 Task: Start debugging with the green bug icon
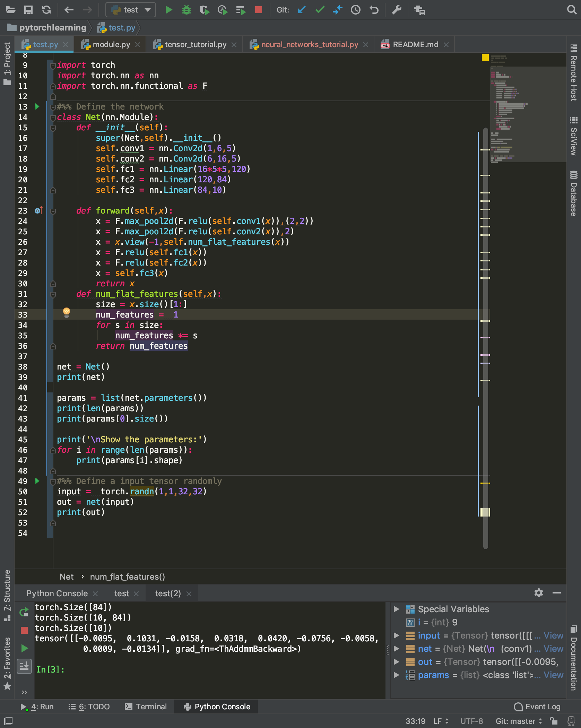tap(187, 10)
